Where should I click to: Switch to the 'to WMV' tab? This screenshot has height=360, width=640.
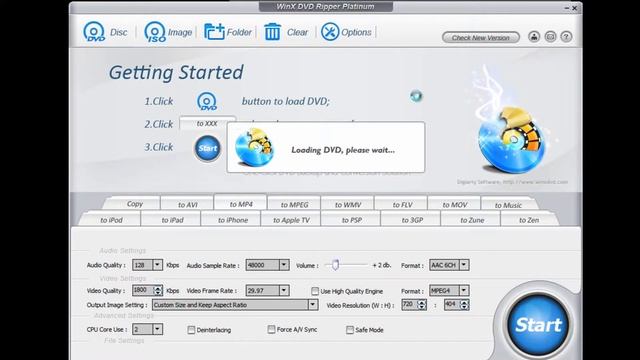tap(348, 204)
